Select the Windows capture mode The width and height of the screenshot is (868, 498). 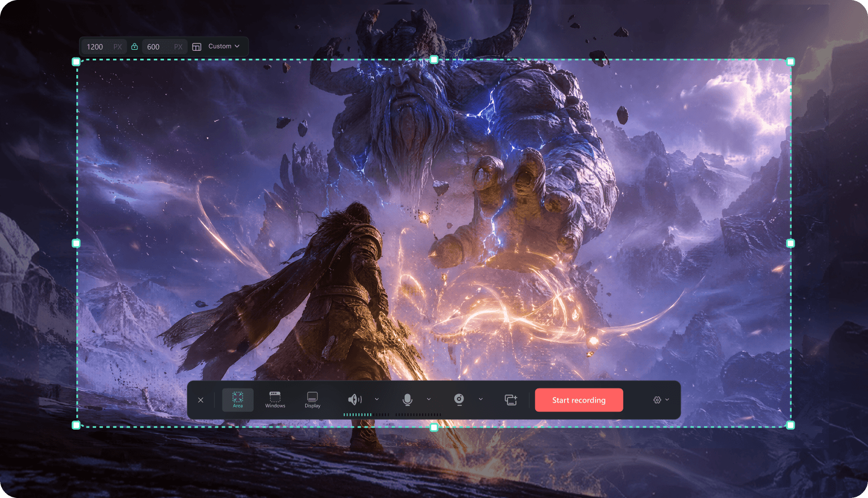point(275,400)
